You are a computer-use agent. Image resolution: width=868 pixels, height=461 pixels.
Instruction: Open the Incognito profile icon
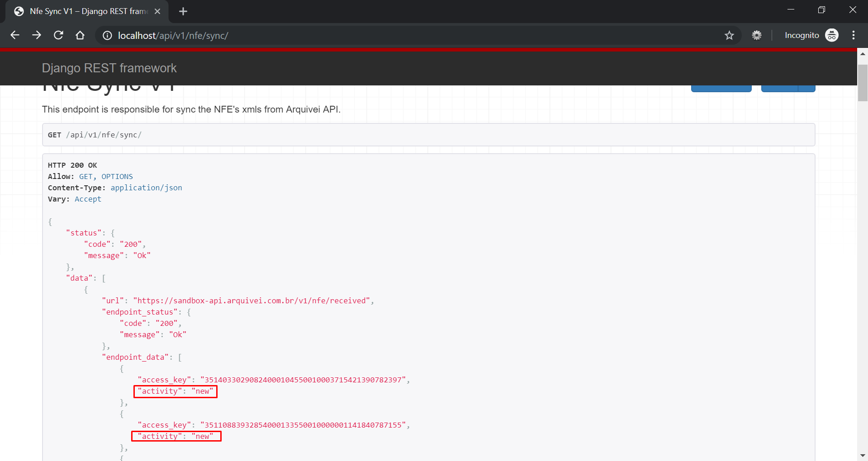pyautogui.click(x=832, y=35)
